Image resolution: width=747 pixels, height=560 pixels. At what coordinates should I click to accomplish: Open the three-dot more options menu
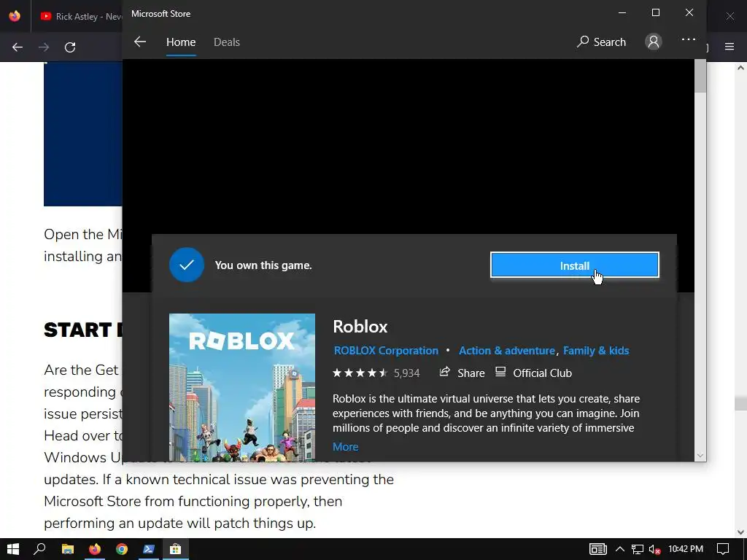pyautogui.click(x=689, y=39)
